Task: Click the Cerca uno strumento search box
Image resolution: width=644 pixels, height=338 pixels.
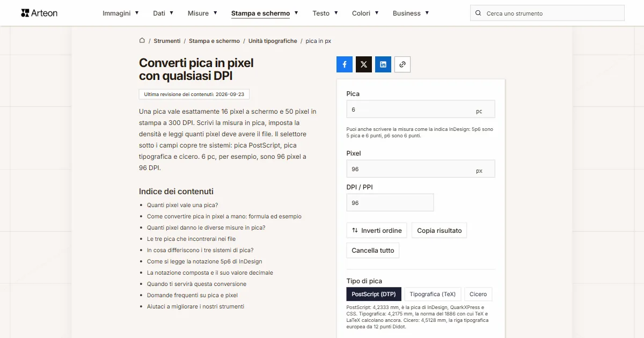Action: 547,13
